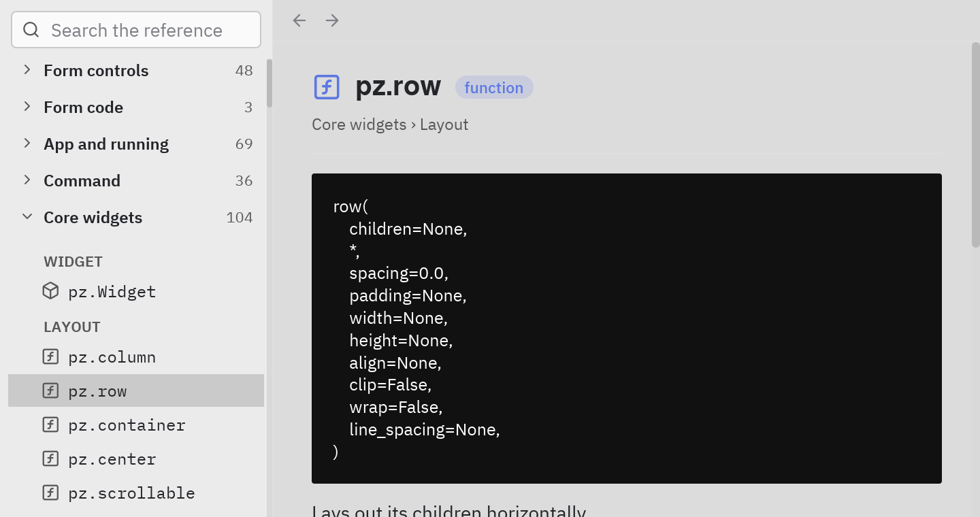
Task: Go forward with the right arrow
Action: click(332, 20)
